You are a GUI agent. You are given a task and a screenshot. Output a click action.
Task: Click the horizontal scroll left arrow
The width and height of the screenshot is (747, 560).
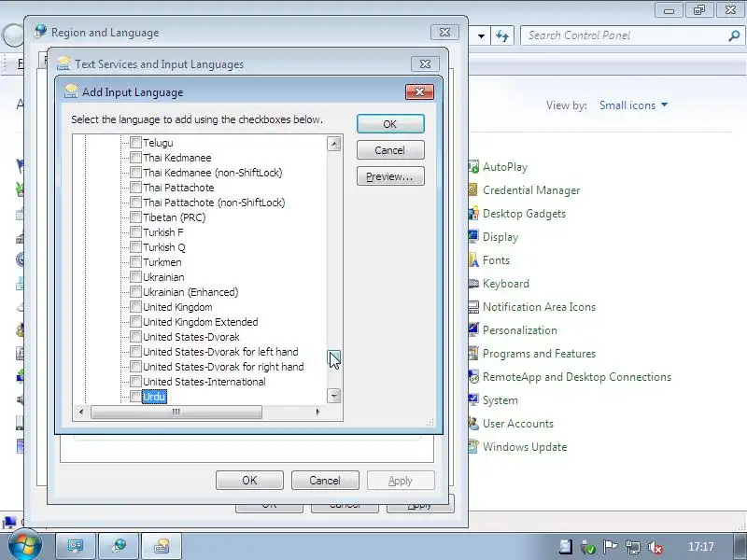point(81,412)
